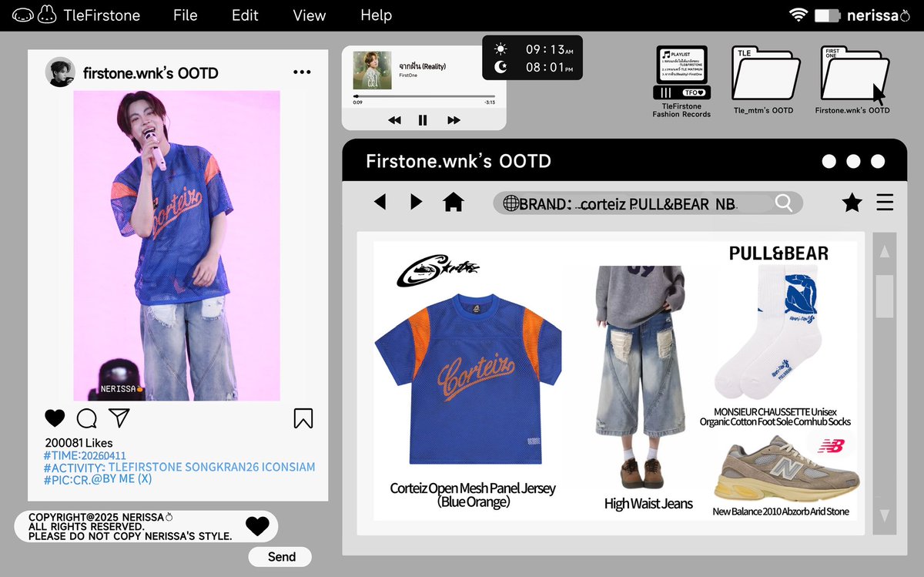Open the Edit menu

pyautogui.click(x=245, y=15)
